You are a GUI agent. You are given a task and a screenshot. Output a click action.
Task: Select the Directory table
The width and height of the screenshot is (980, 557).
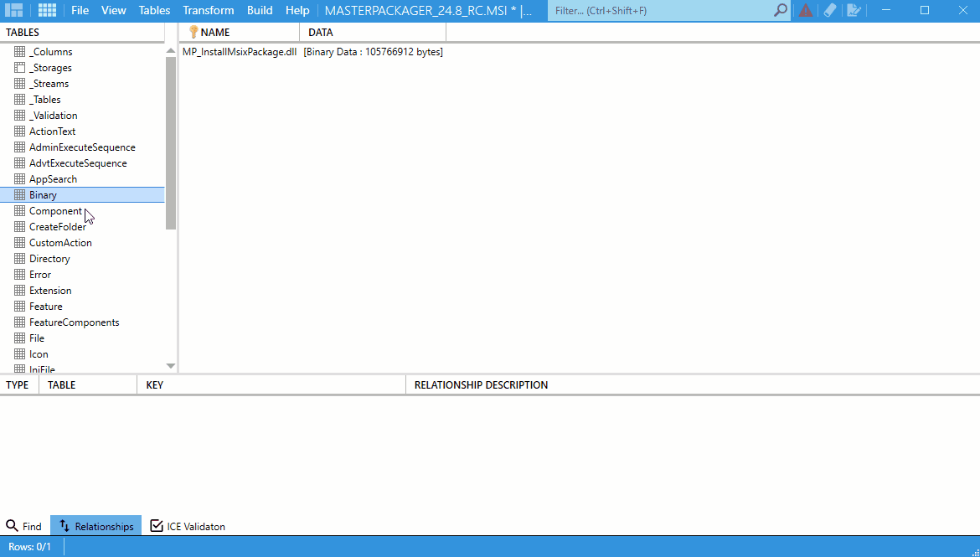tap(49, 259)
